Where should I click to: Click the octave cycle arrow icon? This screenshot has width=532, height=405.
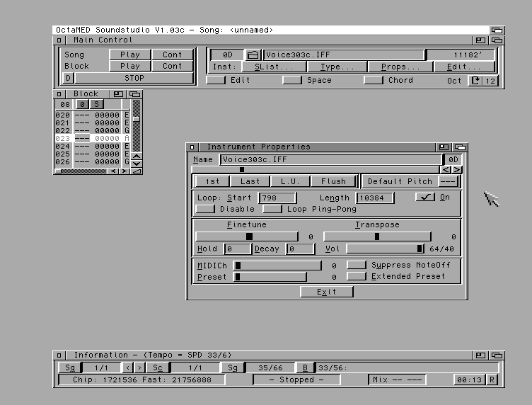tap(475, 81)
